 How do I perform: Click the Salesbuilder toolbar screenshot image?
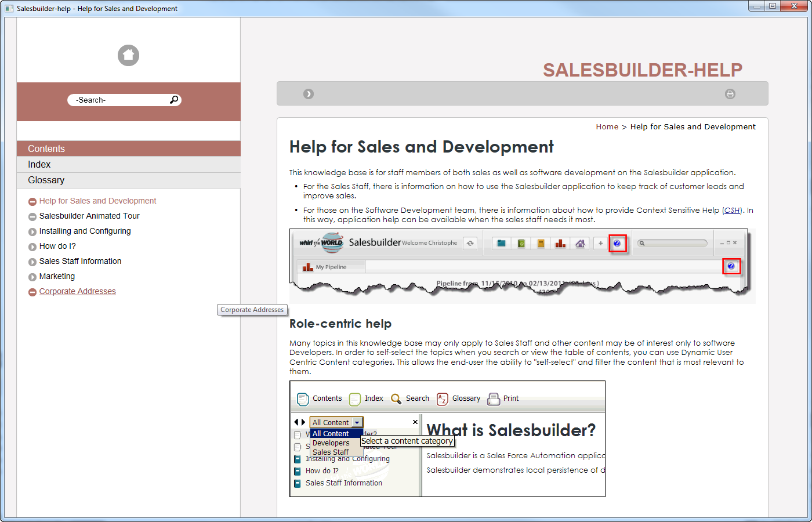pyautogui.click(x=522, y=266)
